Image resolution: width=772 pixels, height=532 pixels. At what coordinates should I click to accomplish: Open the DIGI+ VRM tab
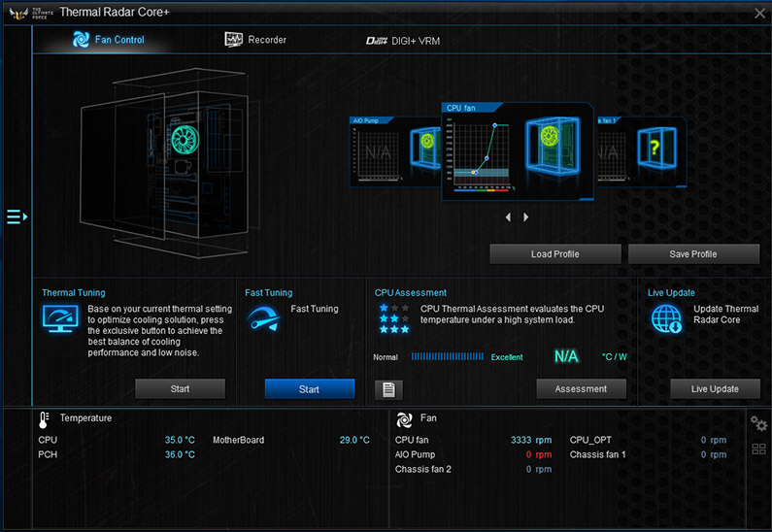coord(402,40)
